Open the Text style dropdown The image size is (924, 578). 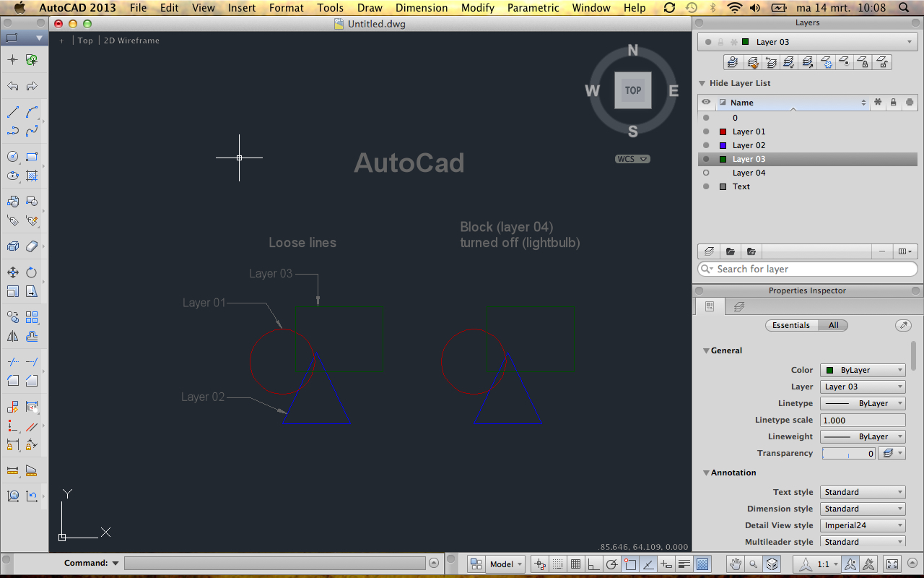coord(863,492)
